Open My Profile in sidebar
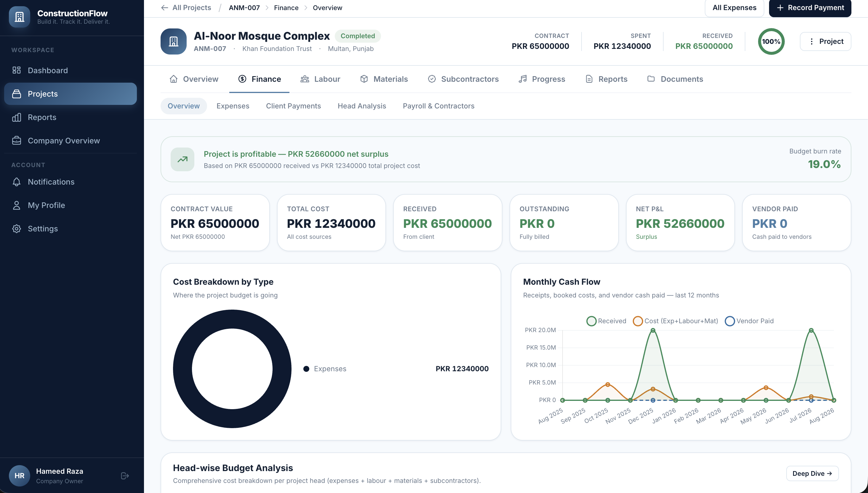Screen dimensions: 868x493 [x=71, y=205]
